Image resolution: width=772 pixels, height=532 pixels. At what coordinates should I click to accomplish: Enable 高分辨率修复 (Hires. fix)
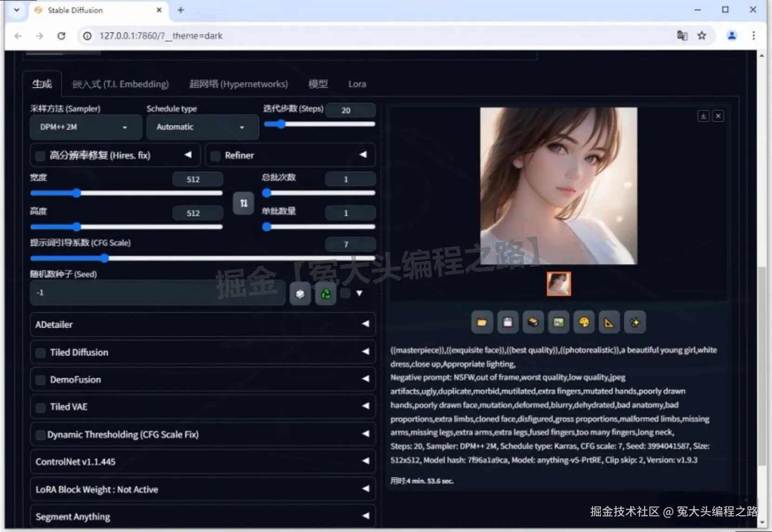click(40, 156)
